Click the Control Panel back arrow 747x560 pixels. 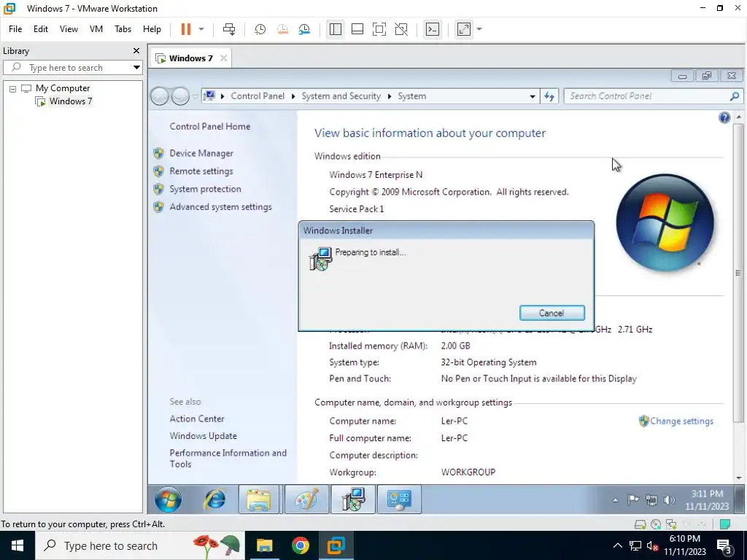click(160, 96)
